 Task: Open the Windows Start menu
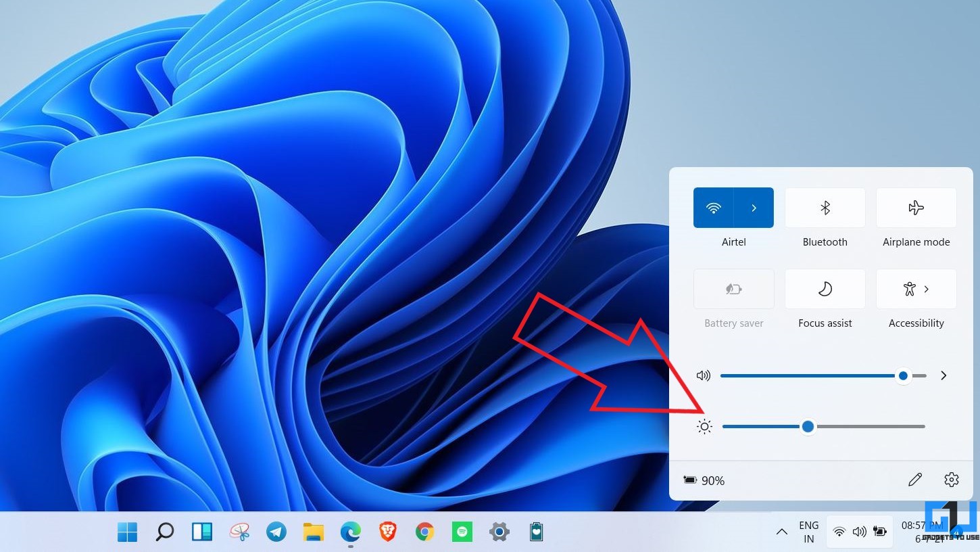pyautogui.click(x=127, y=532)
